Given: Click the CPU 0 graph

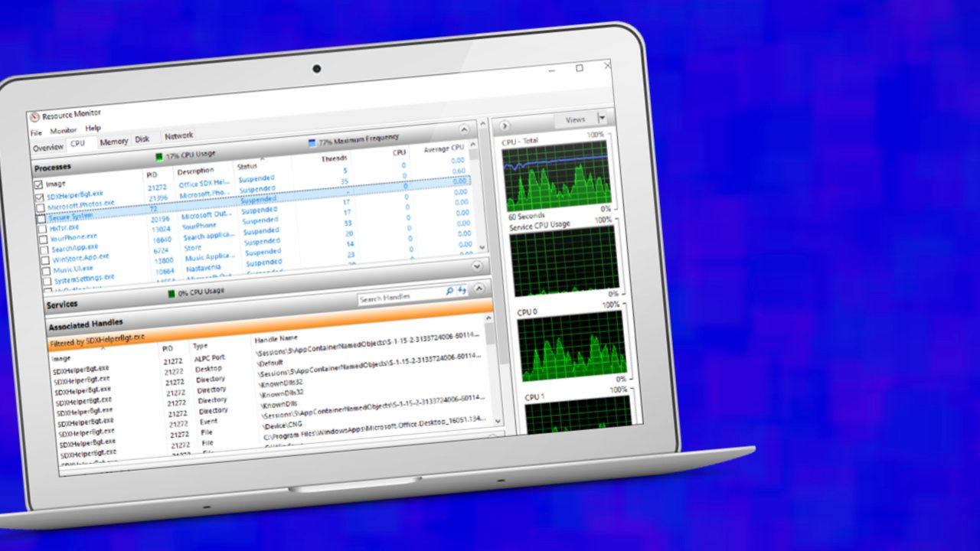Looking at the screenshot, I should pos(571,344).
